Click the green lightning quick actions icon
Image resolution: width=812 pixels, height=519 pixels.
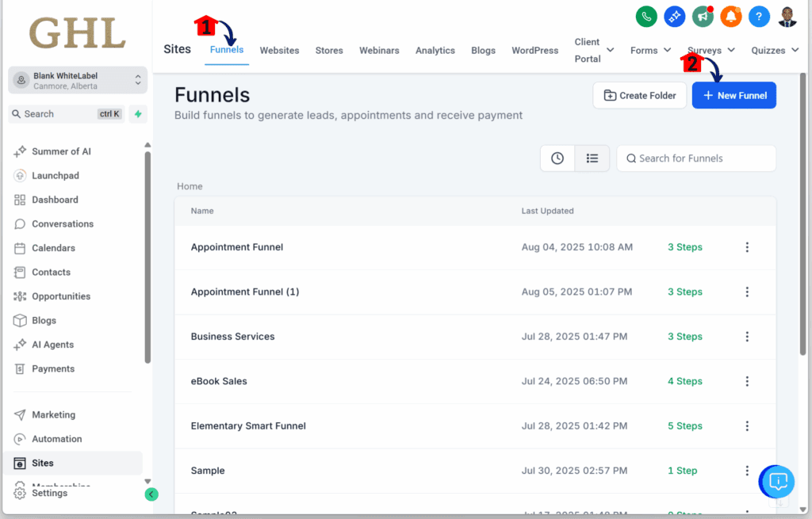138,114
